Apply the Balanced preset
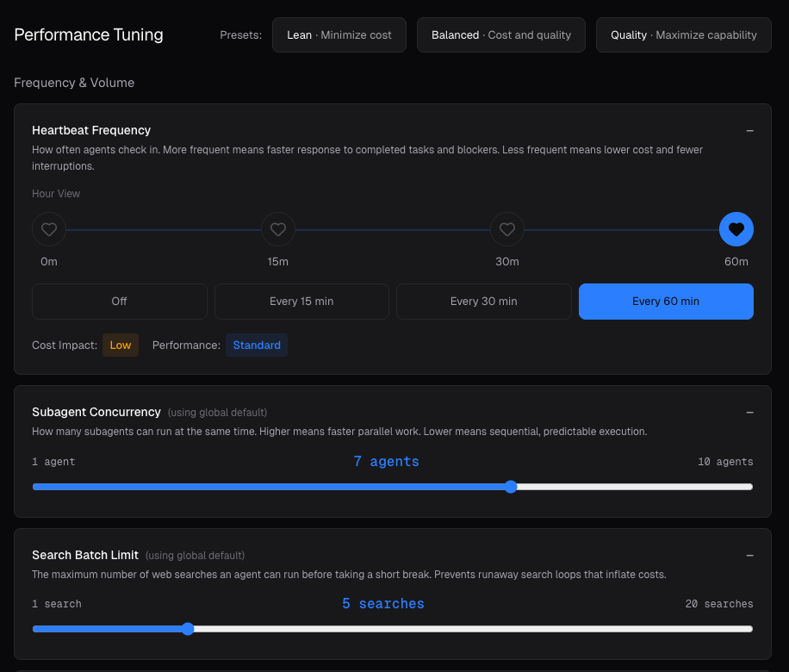This screenshot has height=672, width=789. [500, 34]
